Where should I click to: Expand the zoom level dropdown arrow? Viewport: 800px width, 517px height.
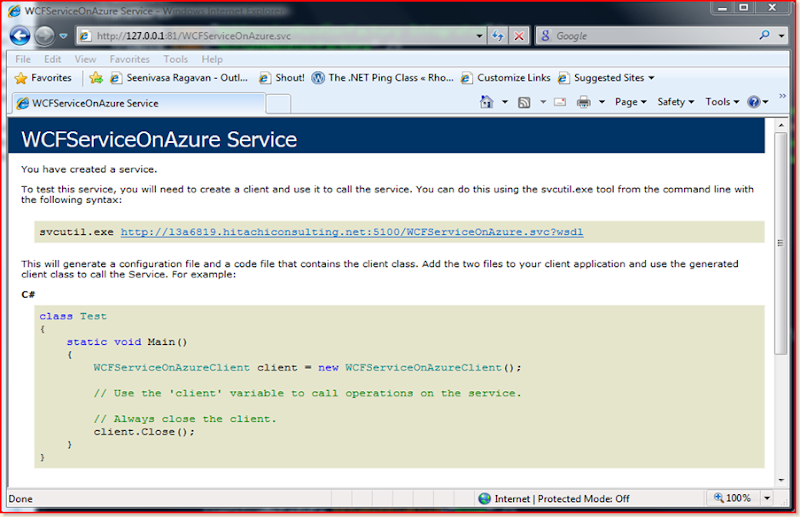[x=767, y=498]
